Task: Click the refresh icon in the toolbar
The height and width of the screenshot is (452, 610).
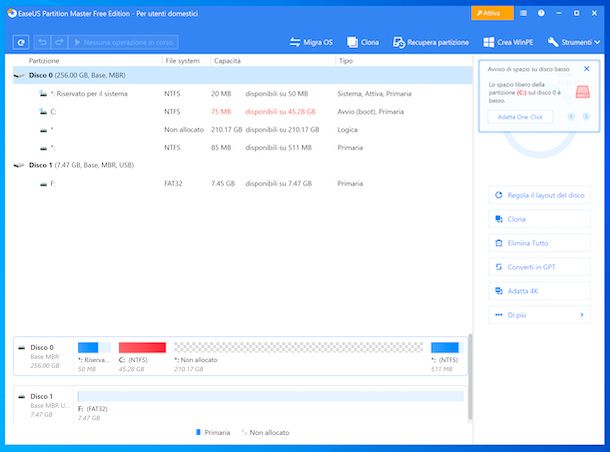Action: (21, 42)
